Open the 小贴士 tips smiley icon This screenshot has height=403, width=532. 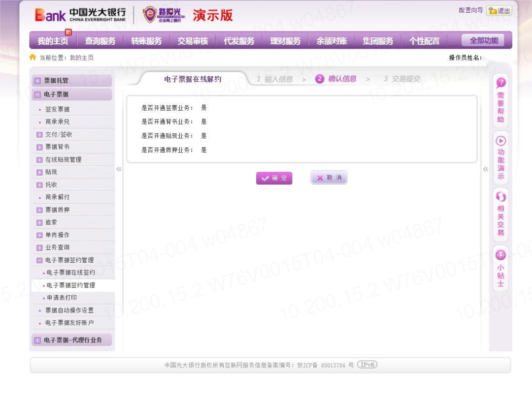(x=500, y=255)
